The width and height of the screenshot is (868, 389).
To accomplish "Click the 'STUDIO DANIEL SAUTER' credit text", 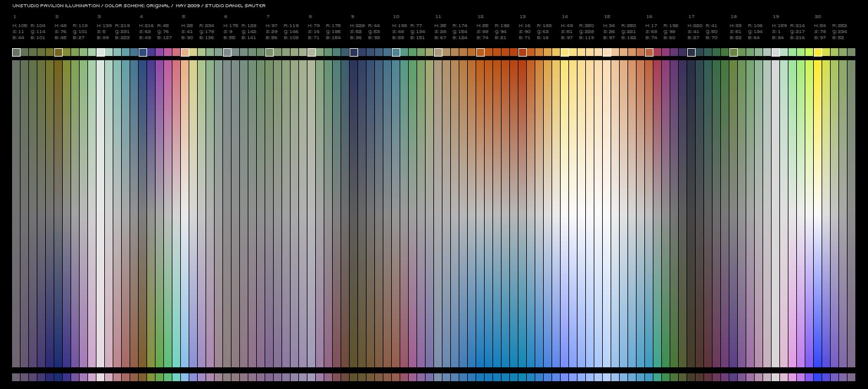I will (x=236, y=5).
